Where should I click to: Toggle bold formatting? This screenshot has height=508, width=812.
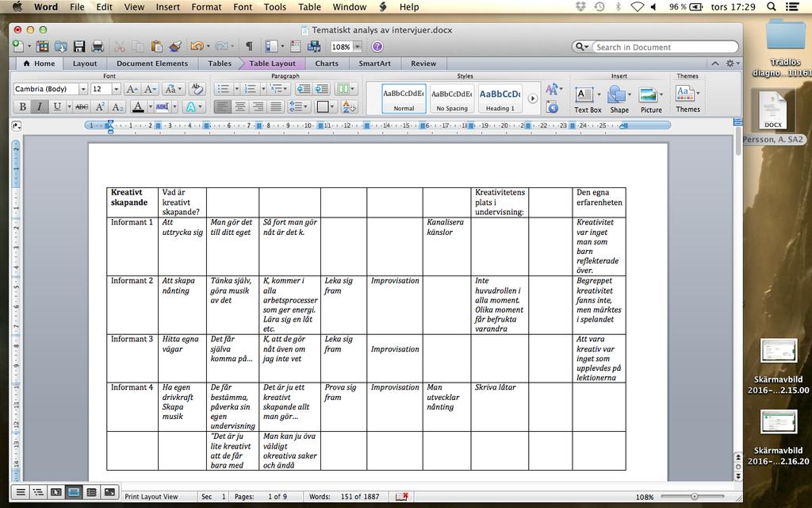tap(22, 107)
